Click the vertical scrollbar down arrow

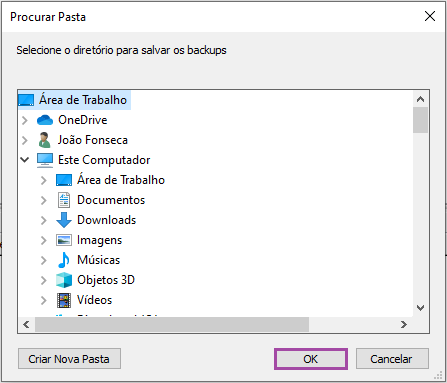(x=420, y=308)
